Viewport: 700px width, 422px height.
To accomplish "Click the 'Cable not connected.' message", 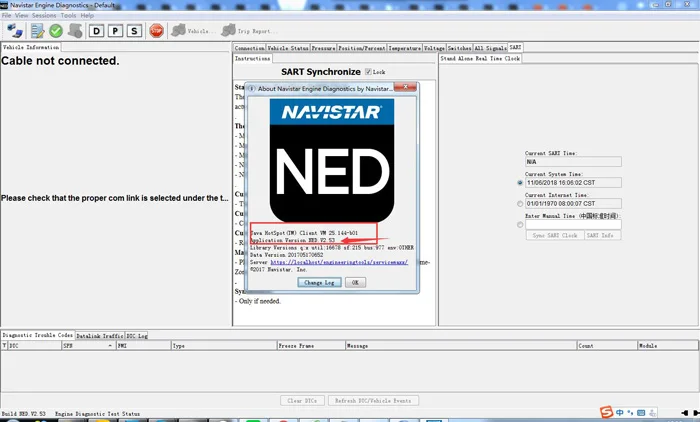I will (x=60, y=61).
